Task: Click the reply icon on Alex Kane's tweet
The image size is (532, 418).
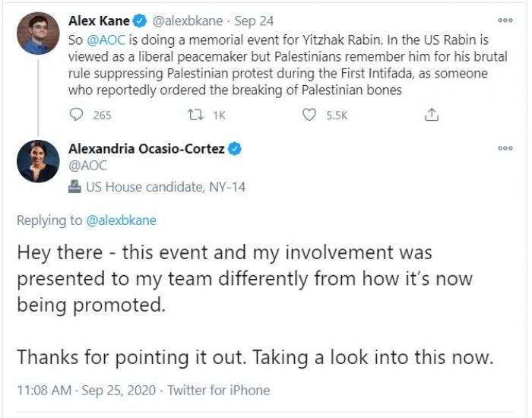Action: (x=77, y=115)
